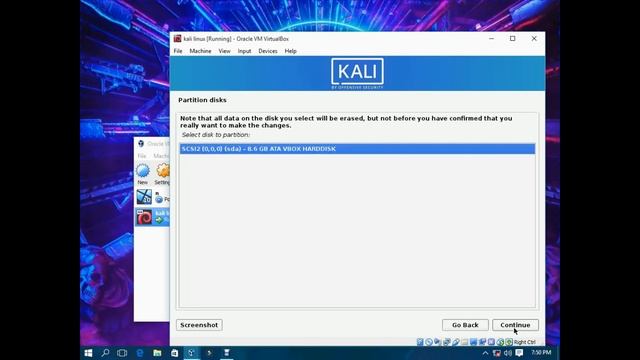
Task: Click the VirtualBox VM icon in title bar
Action: tap(177, 39)
